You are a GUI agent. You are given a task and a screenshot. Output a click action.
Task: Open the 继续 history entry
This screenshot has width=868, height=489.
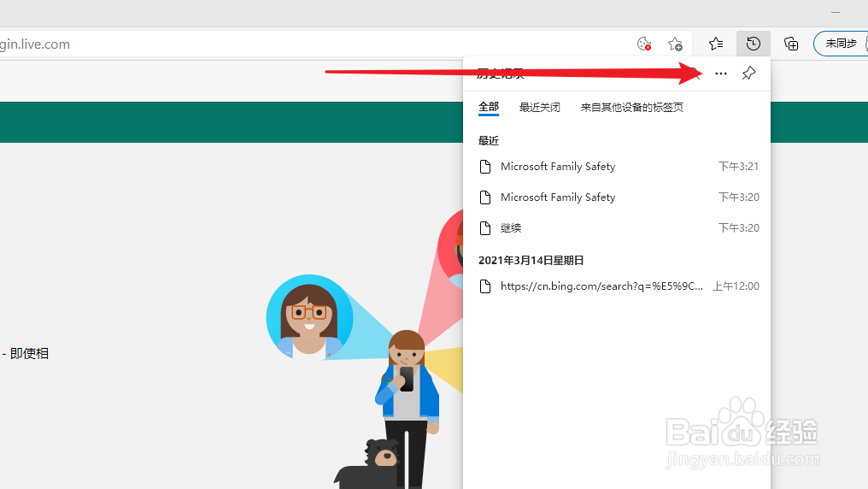click(x=619, y=228)
